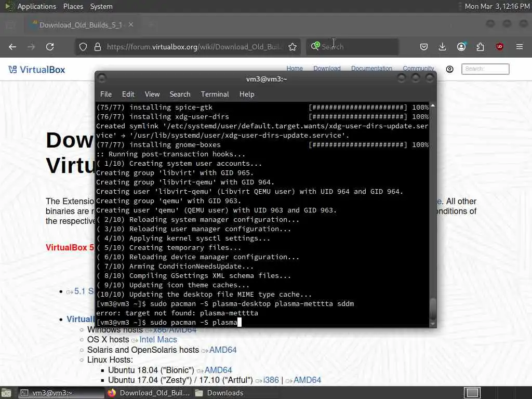Click the clock showing Mon Mar 3
The width and height of the screenshot is (532, 399).
tap(497, 6)
